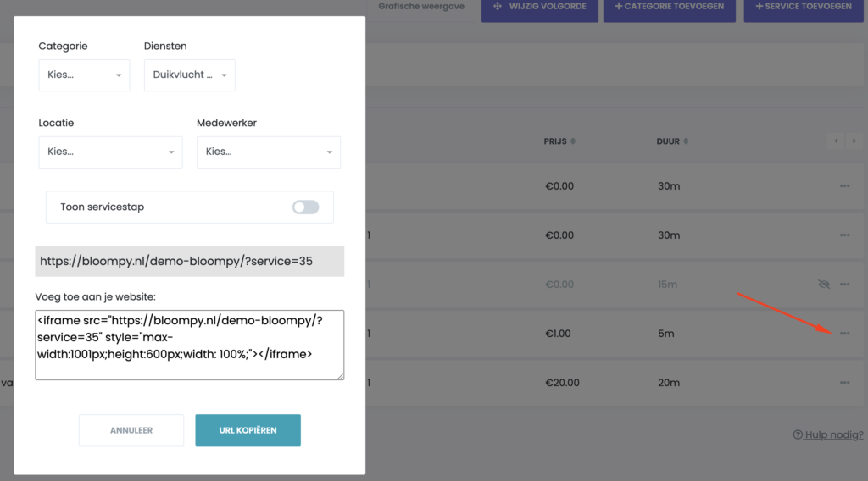Viewport: 868px width, 481px height.
Task: Open the three-dot menu for the €20.00 service
Action: [844, 383]
